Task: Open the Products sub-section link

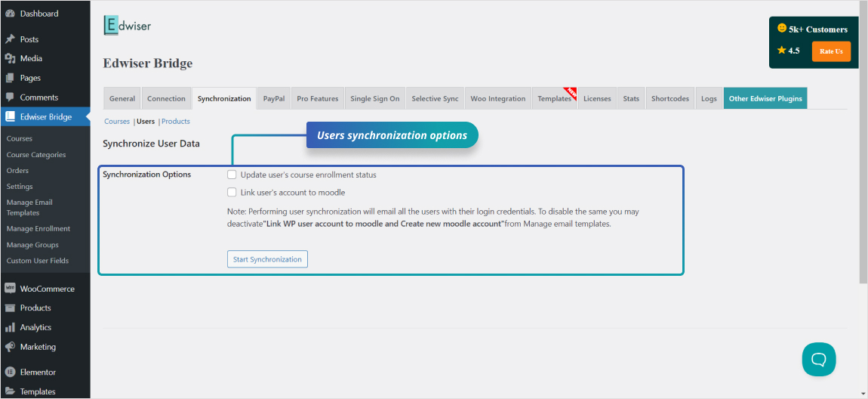Action: [175, 121]
